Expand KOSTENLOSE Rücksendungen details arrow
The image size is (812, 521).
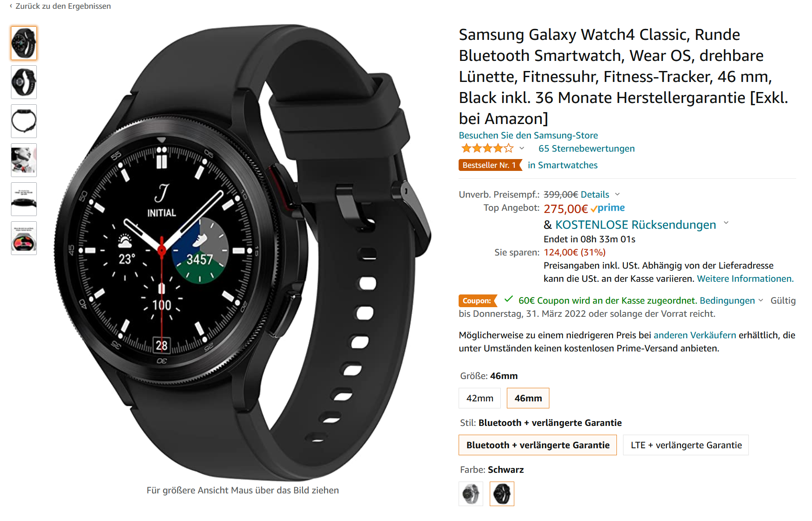(x=726, y=223)
